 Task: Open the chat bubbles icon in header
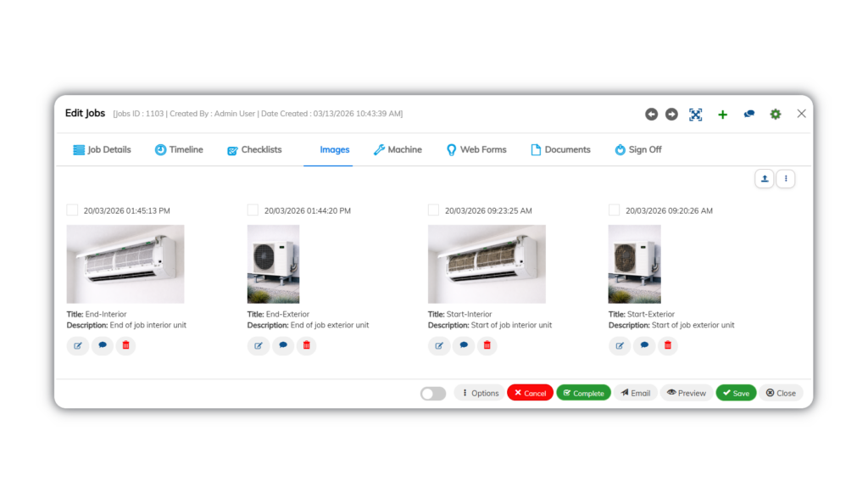(749, 114)
